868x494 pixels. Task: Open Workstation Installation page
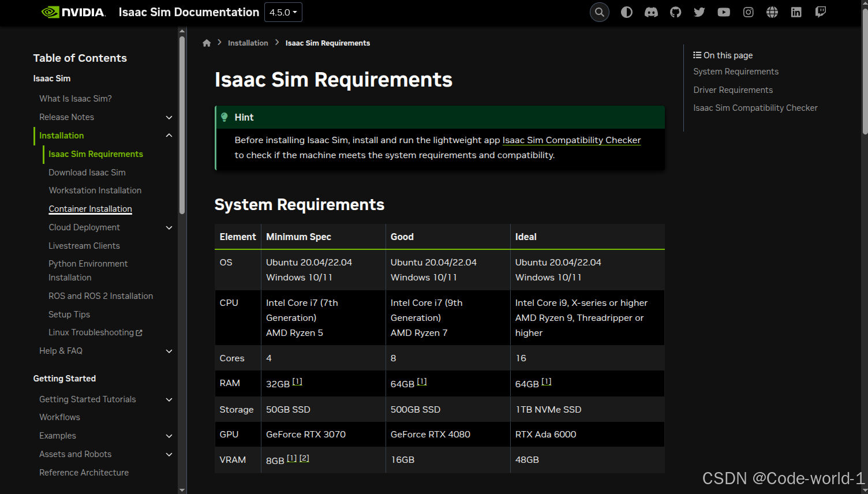pos(95,190)
